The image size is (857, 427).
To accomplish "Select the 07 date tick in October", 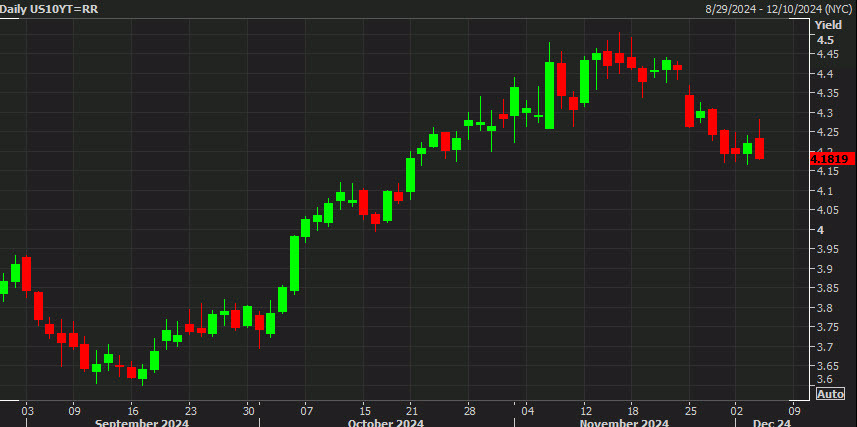I will pyautogui.click(x=306, y=410).
